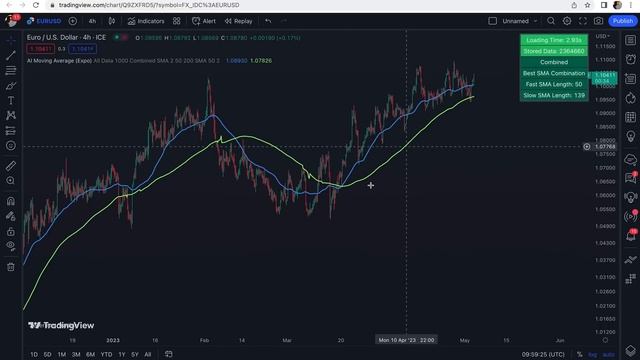This screenshot has width=640, height=360.
Task: Click the Slow SMA Length: 139 cell
Action: [554, 95]
